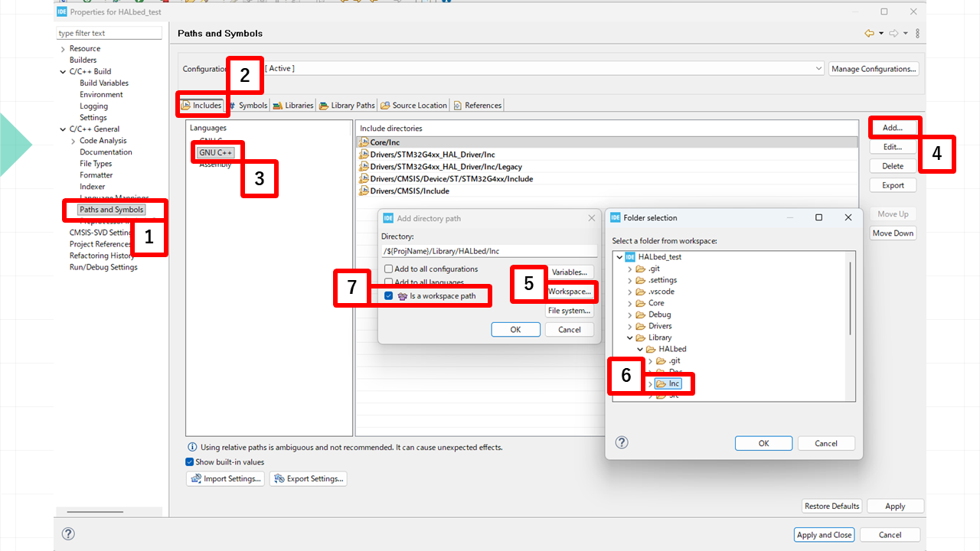Screen dimensions: 980x551
Task: Select the Library folder in folder tree
Action: click(660, 337)
